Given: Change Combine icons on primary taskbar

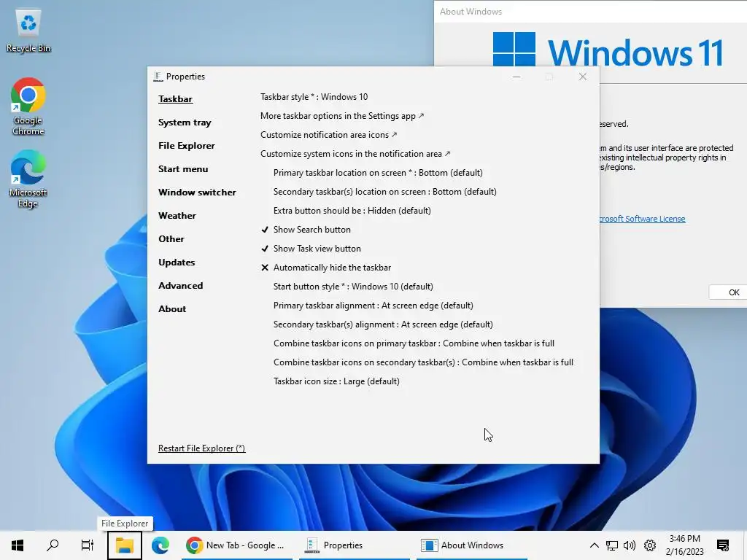Looking at the screenshot, I should point(414,344).
